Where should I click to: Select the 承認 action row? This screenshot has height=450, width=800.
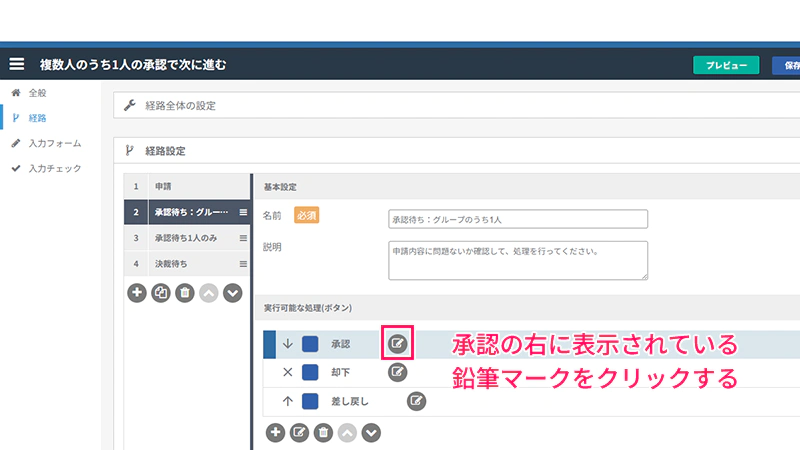[x=531, y=344]
